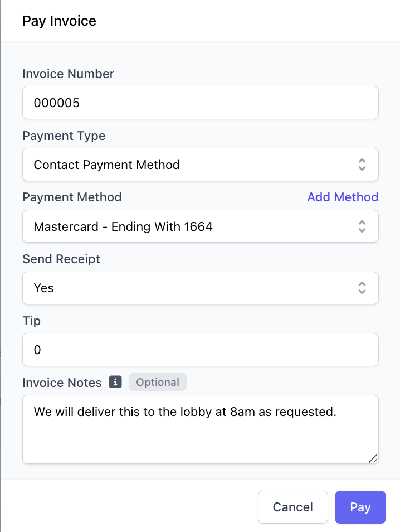Click the Cancel button

coord(293,507)
